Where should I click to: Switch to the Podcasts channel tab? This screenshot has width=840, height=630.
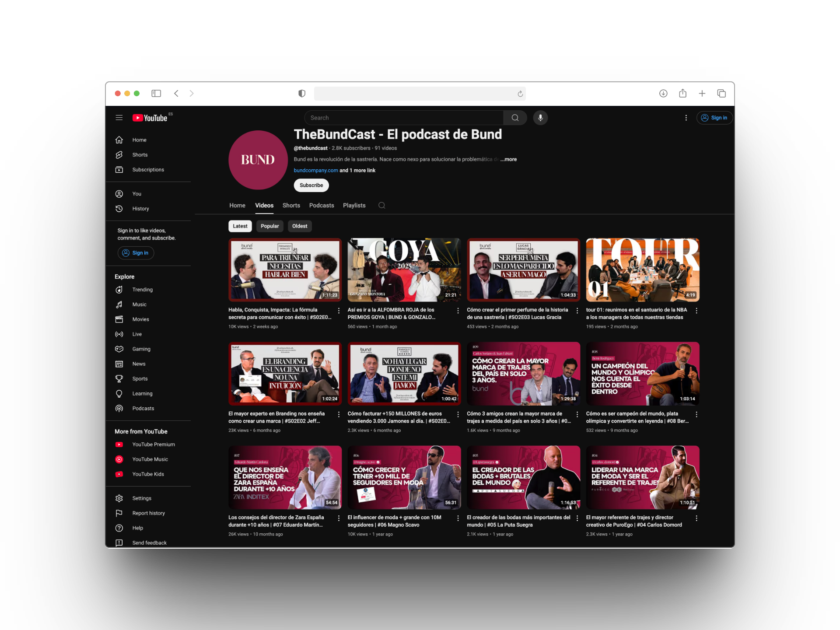click(321, 205)
